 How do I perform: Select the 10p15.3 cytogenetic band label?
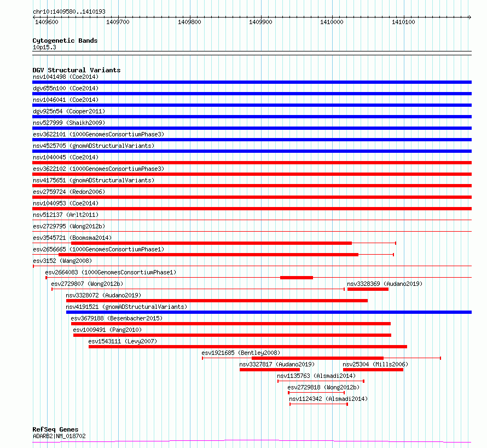pos(44,47)
